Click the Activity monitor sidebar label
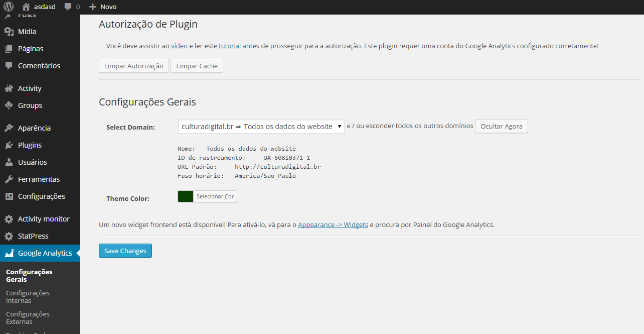 click(x=44, y=219)
